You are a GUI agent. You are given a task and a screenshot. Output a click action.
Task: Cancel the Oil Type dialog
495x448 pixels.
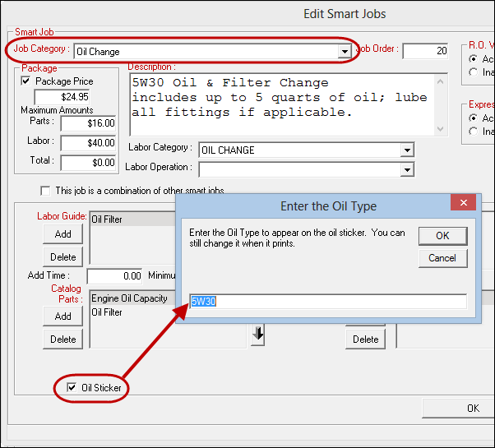(x=442, y=258)
